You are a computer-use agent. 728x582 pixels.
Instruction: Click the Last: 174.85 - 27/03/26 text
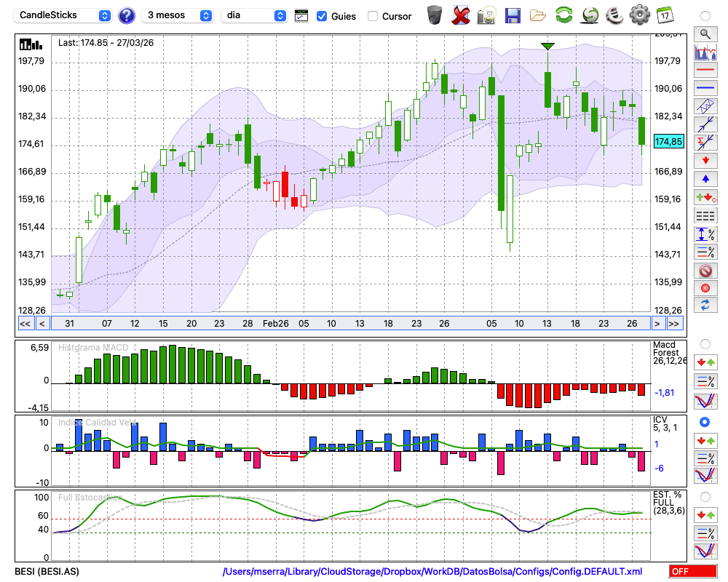106,43
